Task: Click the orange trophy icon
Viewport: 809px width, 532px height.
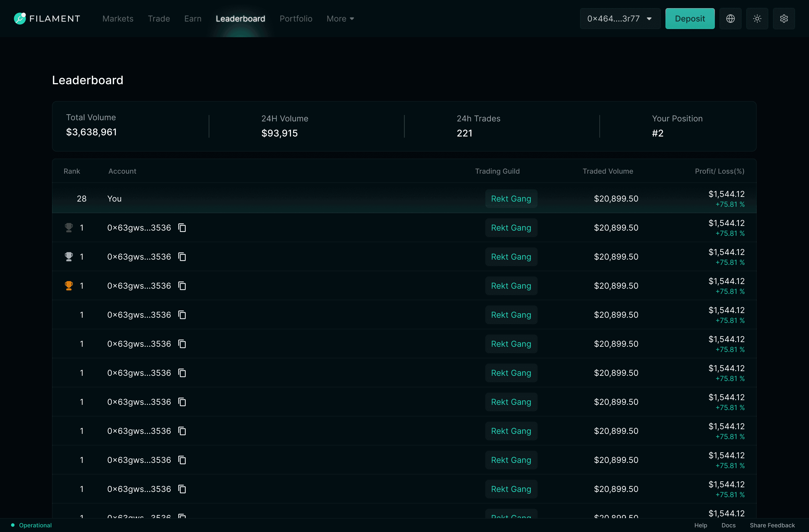Action: coord(69,286)
